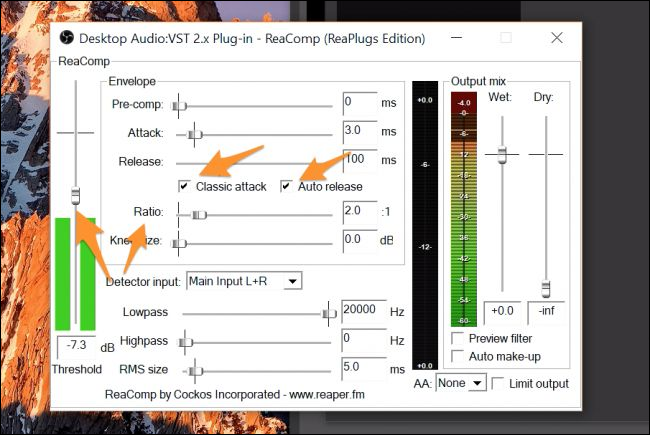
Task: Click the Attack 3.0 ms field
Action: click(x=360, y=132)
